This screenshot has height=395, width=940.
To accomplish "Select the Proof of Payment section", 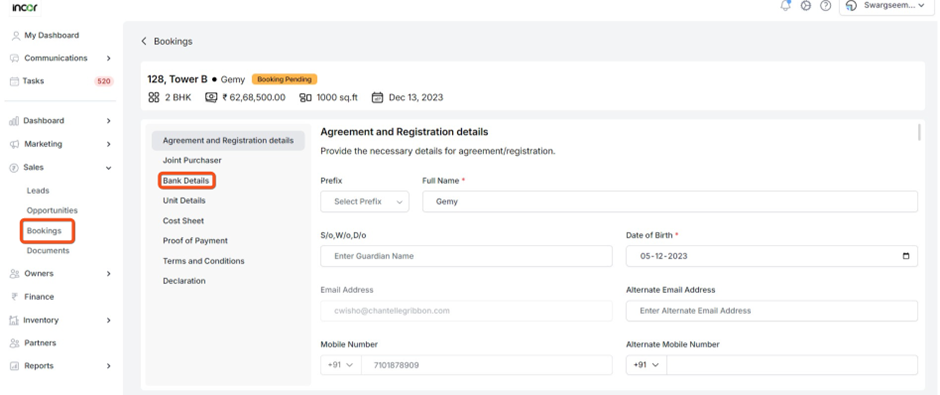I will [x=195, y=240].
